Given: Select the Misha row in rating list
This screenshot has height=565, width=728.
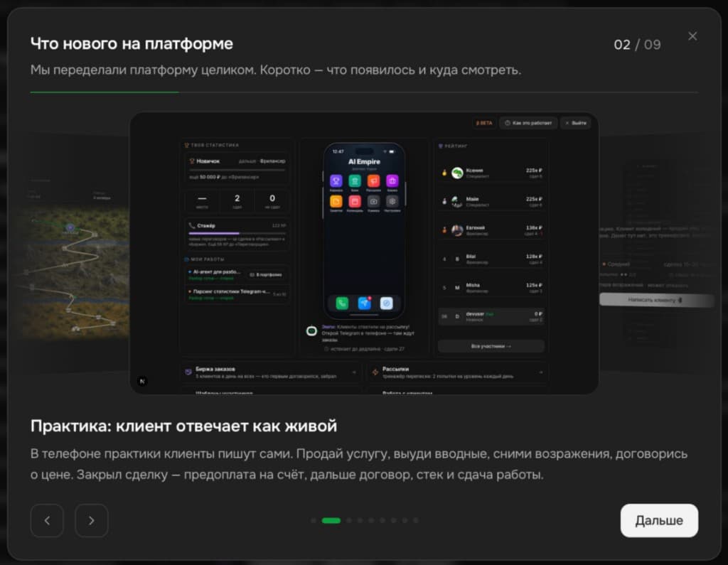Looking at the screenshot, I should (491, 288).
